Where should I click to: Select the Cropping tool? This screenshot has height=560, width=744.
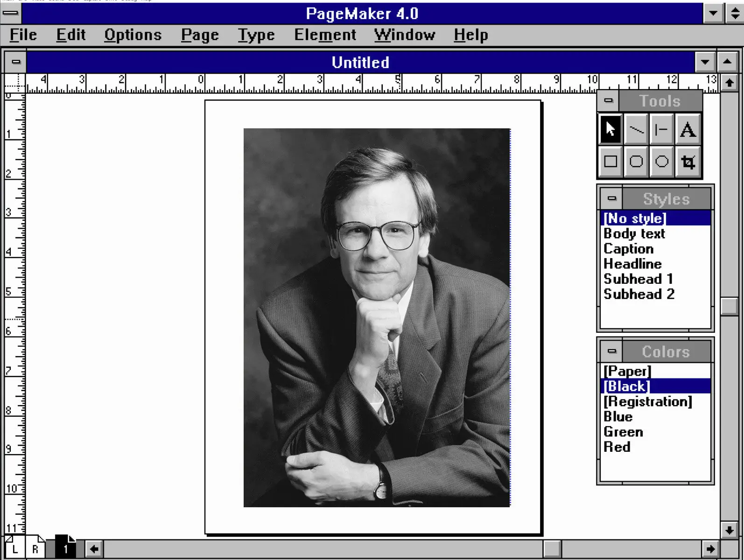click(688, 161)
